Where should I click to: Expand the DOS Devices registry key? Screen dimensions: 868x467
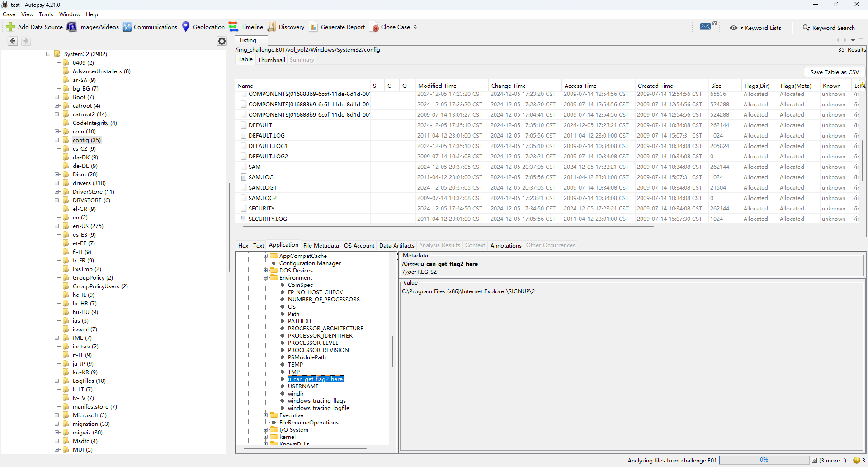tap(266, 270)
